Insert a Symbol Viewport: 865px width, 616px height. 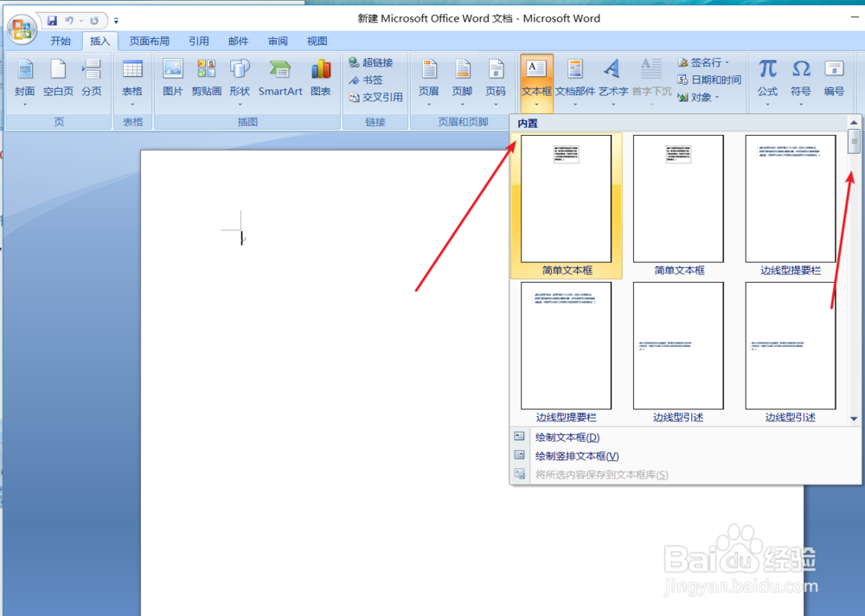(800, 78)
